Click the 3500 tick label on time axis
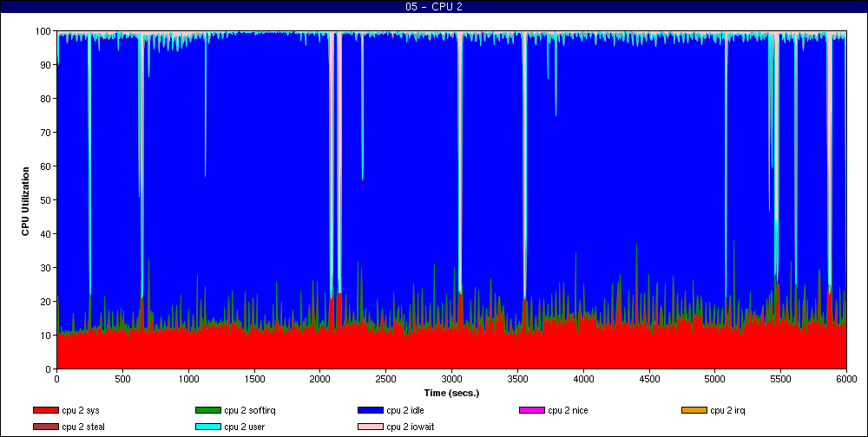Viewport: 868px width, 437px height. (x=517, y=380)
